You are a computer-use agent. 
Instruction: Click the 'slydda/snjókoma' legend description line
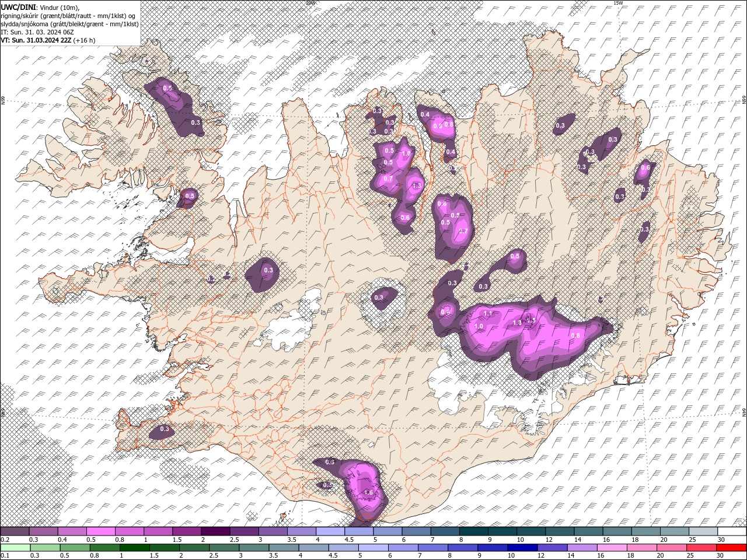(x=69, y=24)
